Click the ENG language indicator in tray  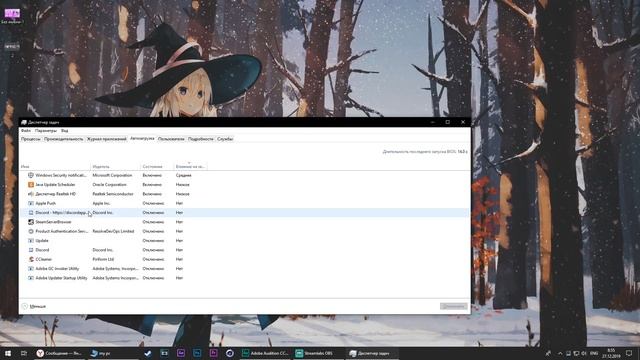594,353
